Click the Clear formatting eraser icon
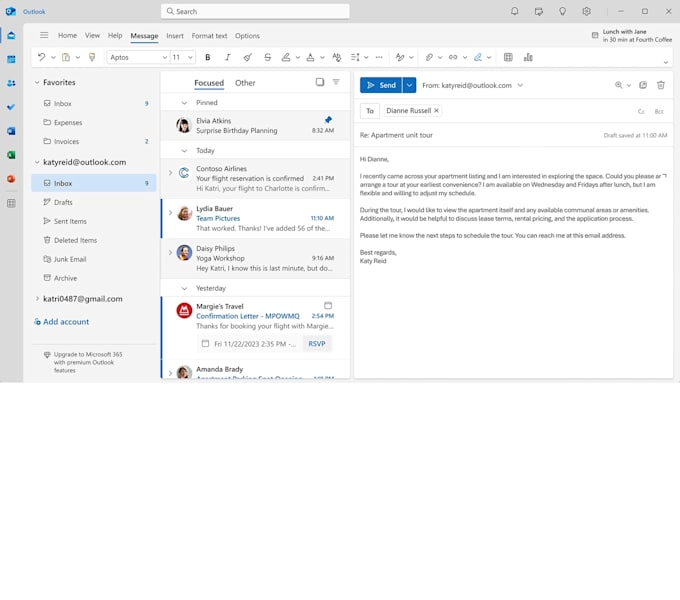The image size is (680, 600). (x=247, y=57)
